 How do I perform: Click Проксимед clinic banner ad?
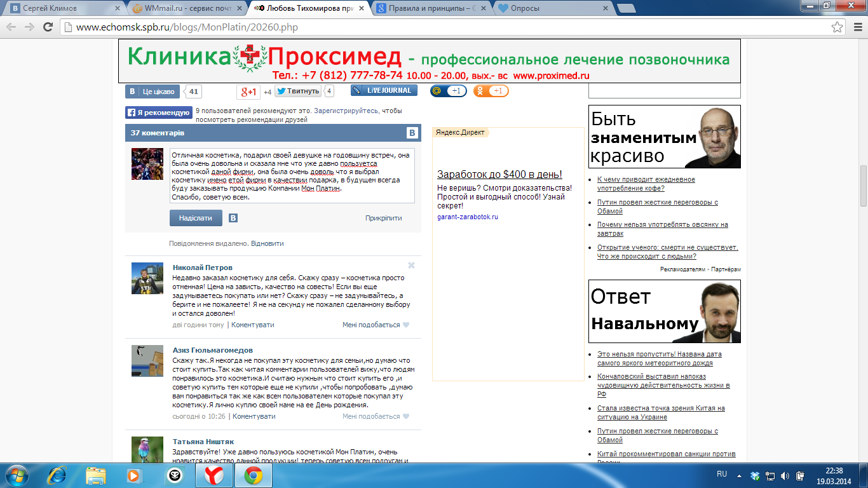[430, 61]
